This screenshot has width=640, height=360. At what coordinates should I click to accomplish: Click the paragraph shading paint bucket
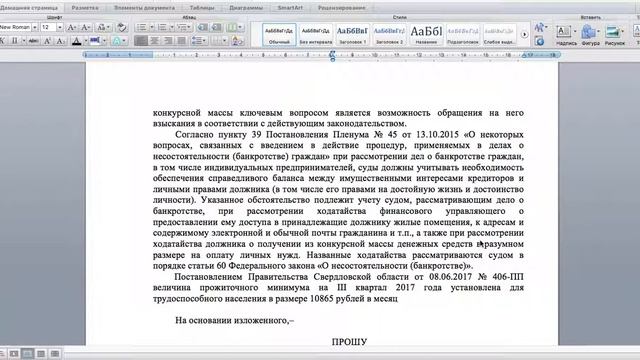click(x=236, y=41)
